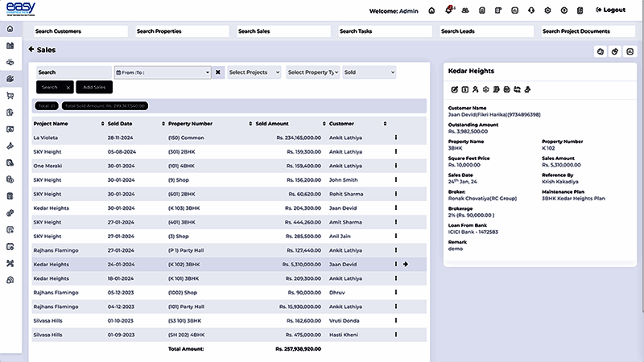This screenshot has width=644, height=362.
Task: Open row menu for One Meraki sale
Action: click(396, 166)
